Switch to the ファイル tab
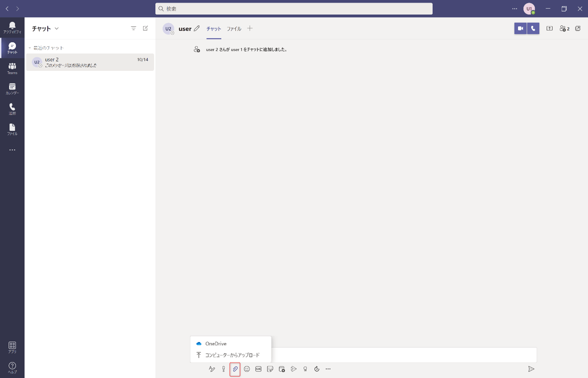The height and width of the screenshot is (378, 588). (234, 29)
